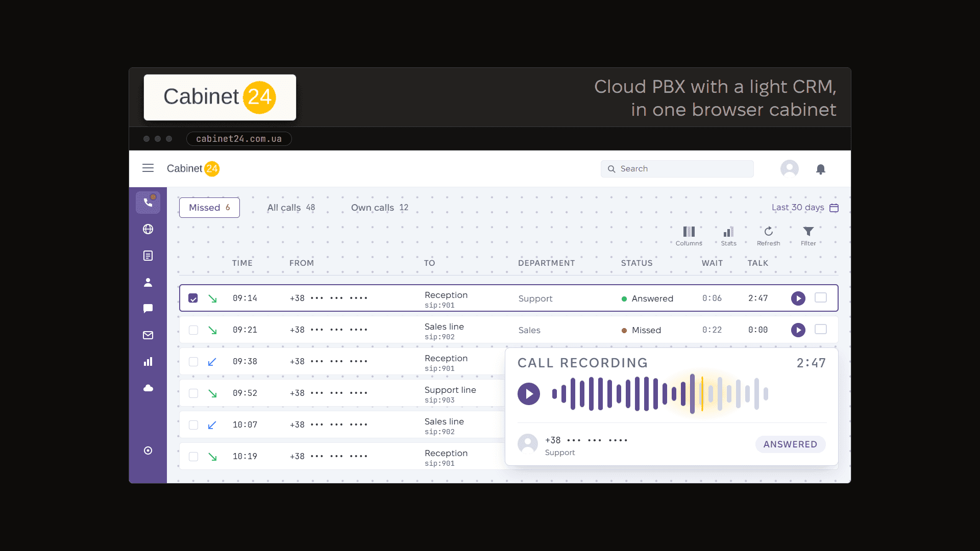Sort by the DEPARTMENT column header

(546, 263)
